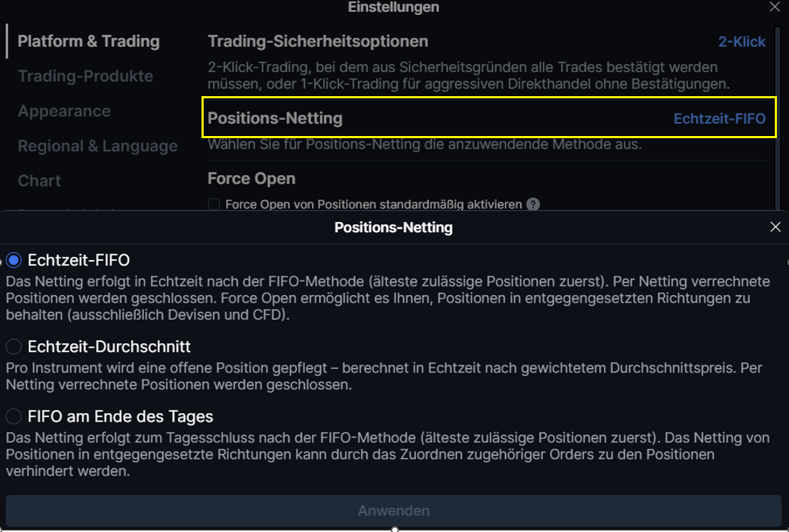Enable Force Open von Positionen checkbox
789x532 pixels.
pos(214,204)
